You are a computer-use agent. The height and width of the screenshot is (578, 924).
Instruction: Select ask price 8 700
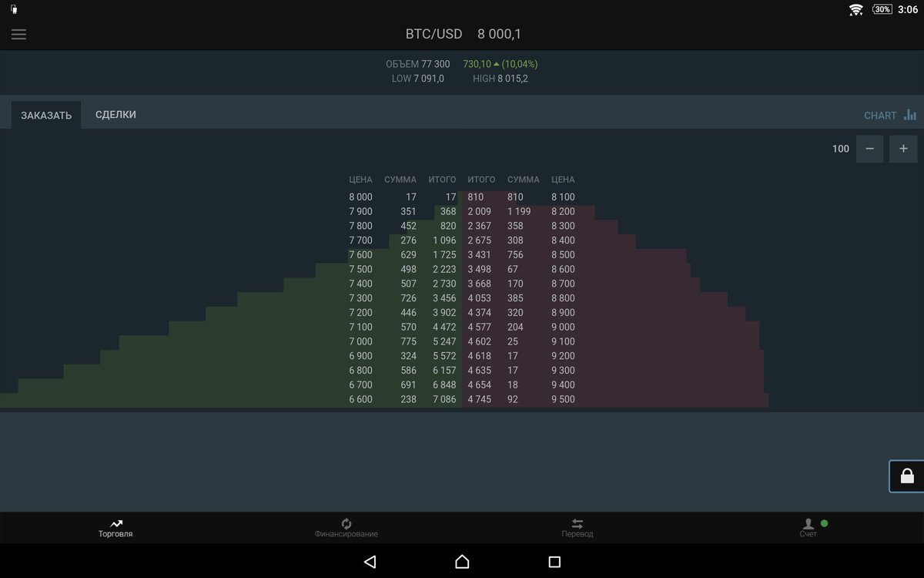click(x=563, y=284)
